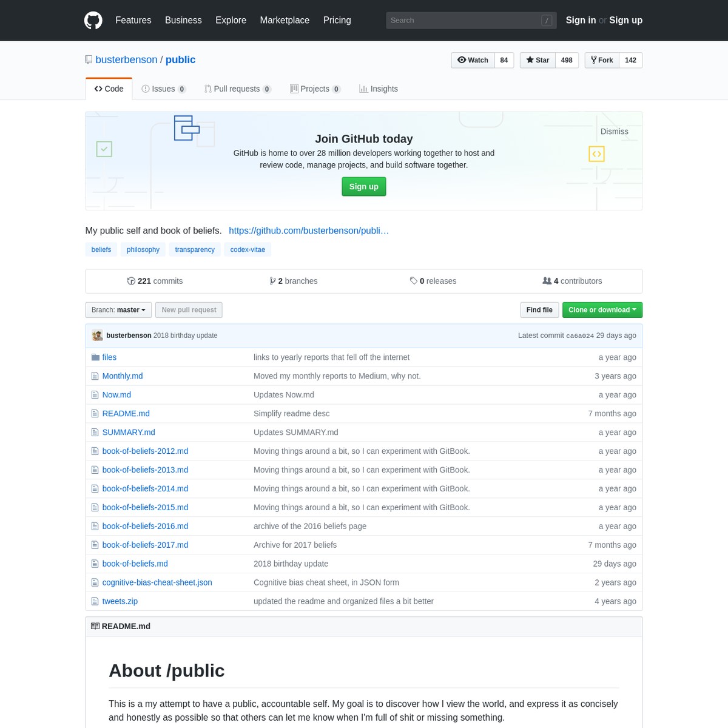
Task: Click the slash shortcut icon in search
Action: click(547, 21)
